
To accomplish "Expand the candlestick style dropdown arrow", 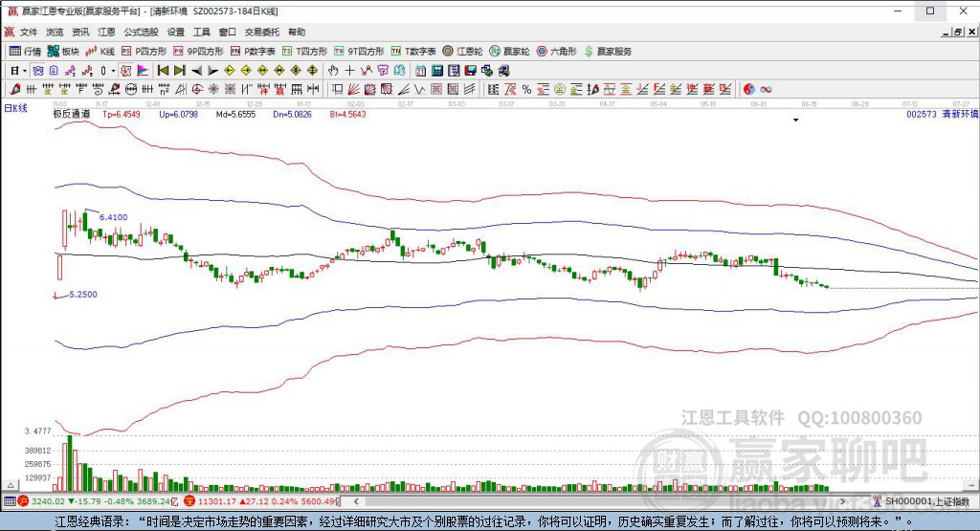I will click(x=113, y=71).
